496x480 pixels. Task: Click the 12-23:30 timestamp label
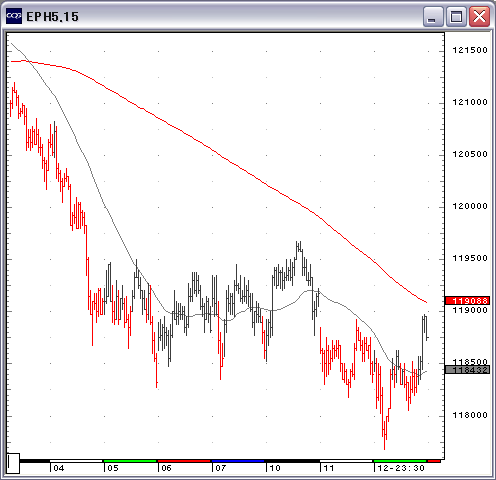pos(401,468)
